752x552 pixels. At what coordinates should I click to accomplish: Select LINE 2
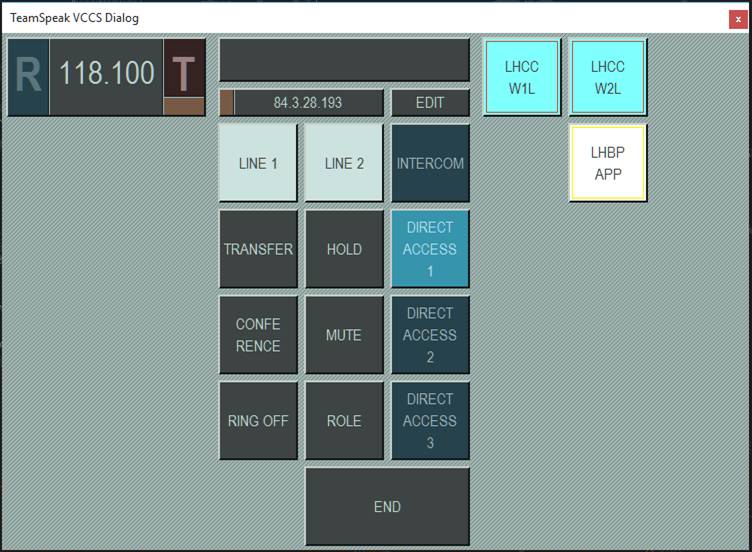(x=344, y=163)
